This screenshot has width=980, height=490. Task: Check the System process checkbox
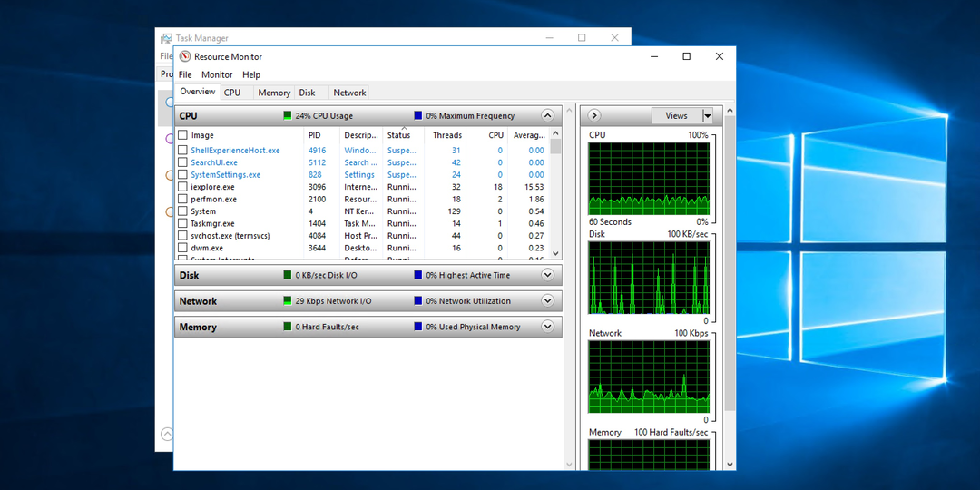[182, 211]
